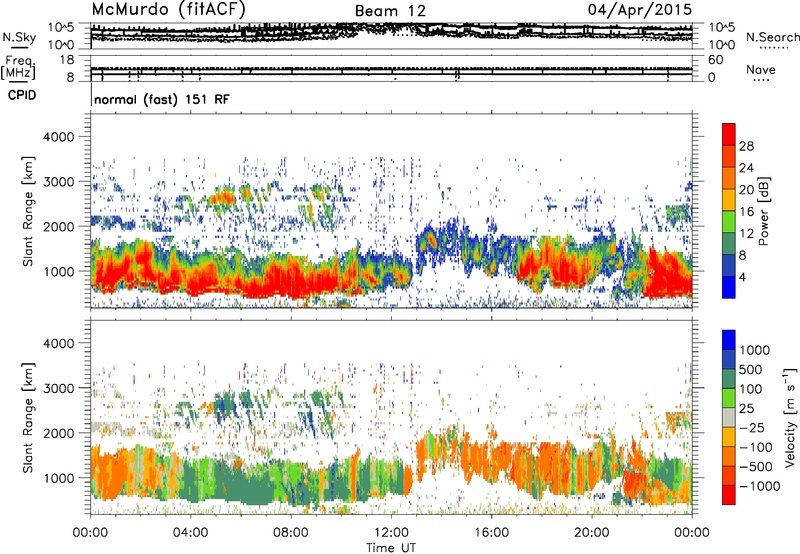The width and height of the screenshot is (800, 554).
Task: Click the "3000" label on velocity panel axis
Action: [x=59, y=388]
